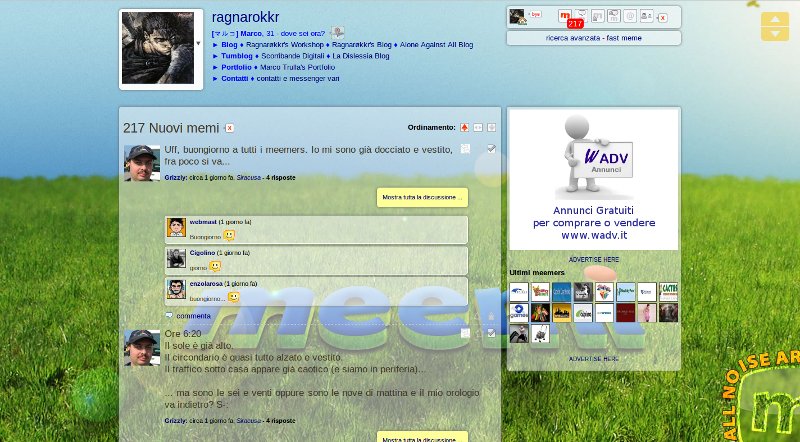Click the 'bye' logout label
This screenshot has height=442, width=800.
535,14
